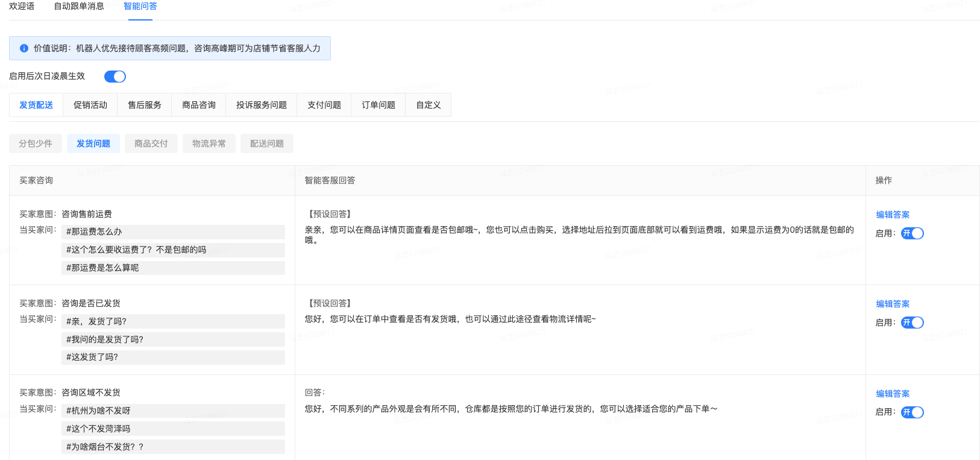This screenshot has width=980, height=460.
Task: Go to 商品咨询 category tab
Action: (199, 105)
